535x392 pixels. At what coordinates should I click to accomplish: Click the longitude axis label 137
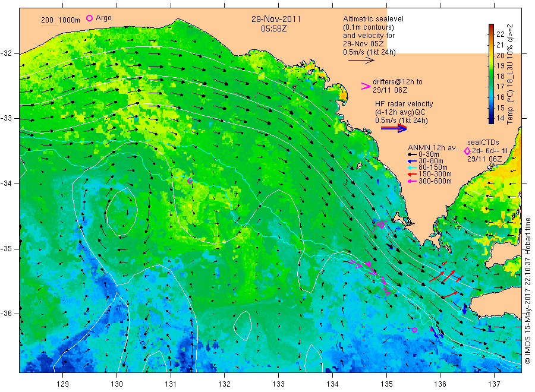[494, 384]
